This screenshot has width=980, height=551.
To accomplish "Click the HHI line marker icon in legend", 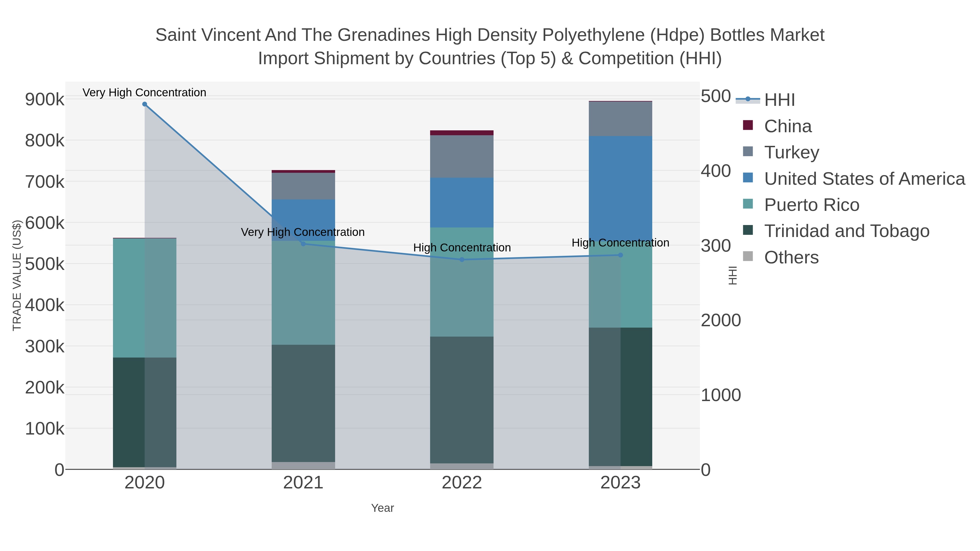I will tap(748, 99).
